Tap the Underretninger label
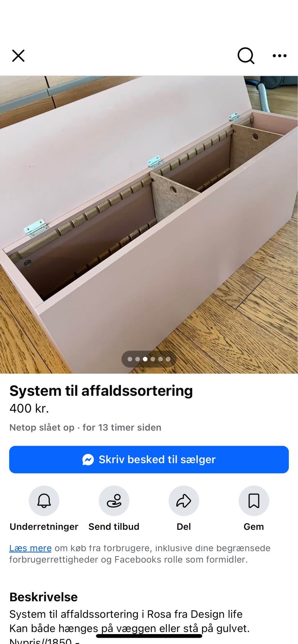298x644 pixels. tap(44, 527)
